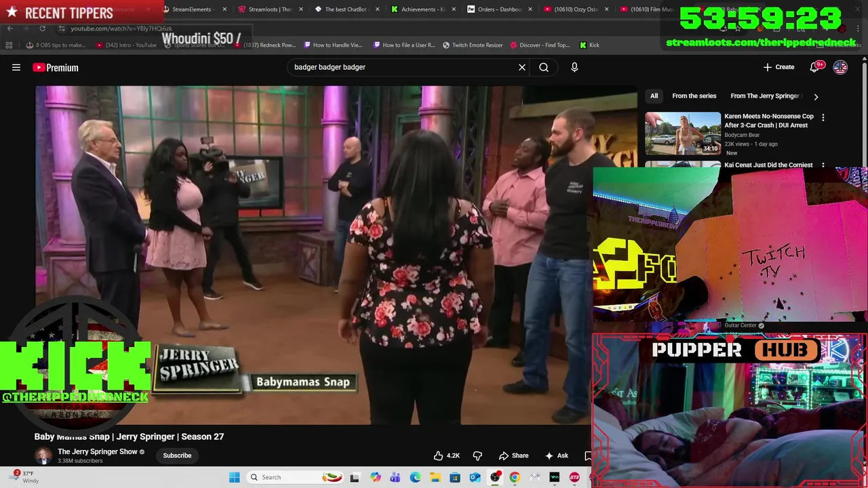Image resolution: width=868 pixels, height=488 pixels.
Task: Open the YouTube guide hamburger menu
Action: pos(16,67)
